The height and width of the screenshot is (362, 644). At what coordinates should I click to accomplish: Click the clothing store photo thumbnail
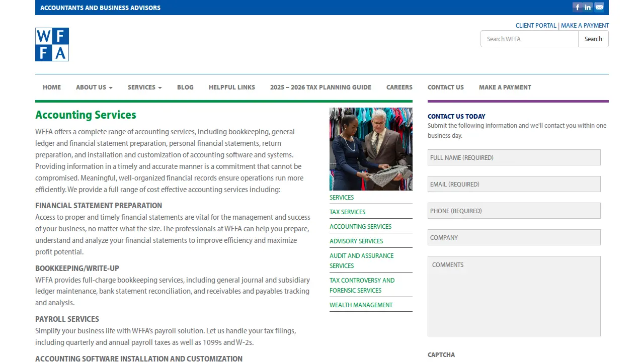tap(371, 149)
